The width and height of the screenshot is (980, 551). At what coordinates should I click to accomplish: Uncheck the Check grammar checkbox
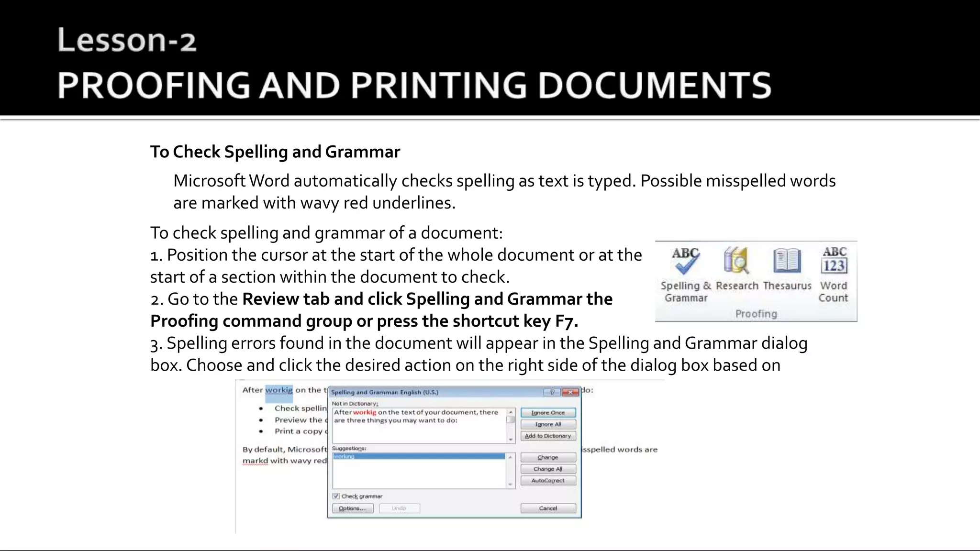point(336,496)
